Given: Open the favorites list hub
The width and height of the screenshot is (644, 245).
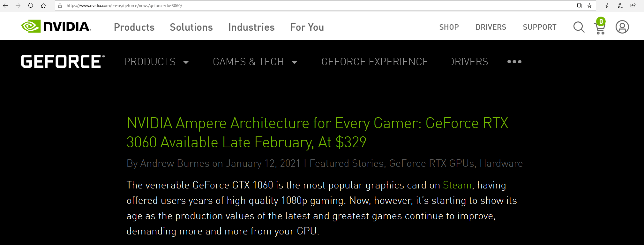Looking at the screenshot, I should [x=608, y=5].
